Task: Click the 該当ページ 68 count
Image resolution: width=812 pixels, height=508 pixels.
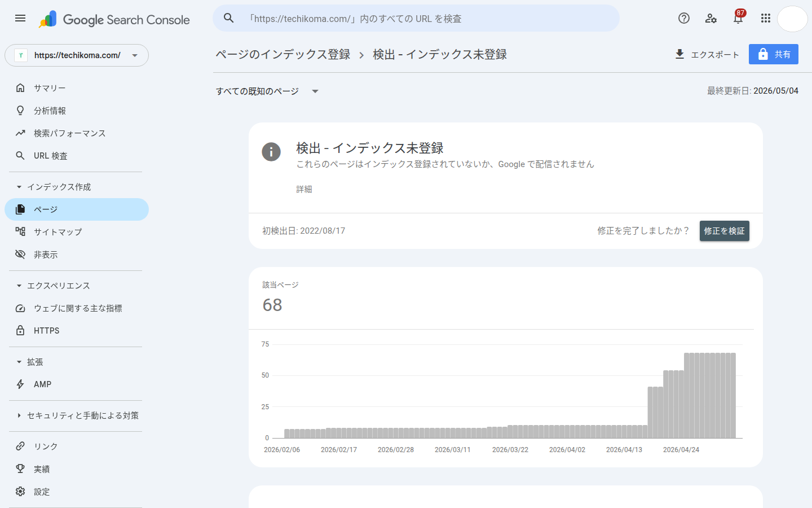Action: point(272,305)
